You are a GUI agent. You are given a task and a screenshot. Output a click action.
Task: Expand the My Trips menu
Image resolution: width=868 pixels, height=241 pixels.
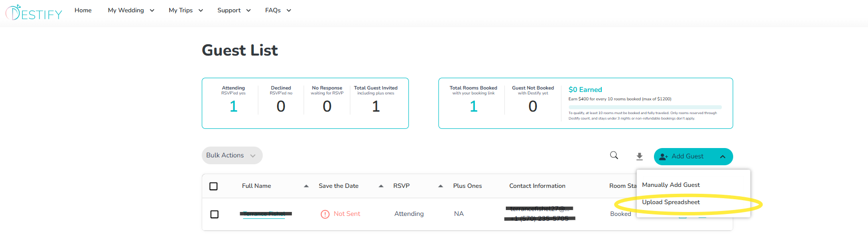click(x=186, y=10)
